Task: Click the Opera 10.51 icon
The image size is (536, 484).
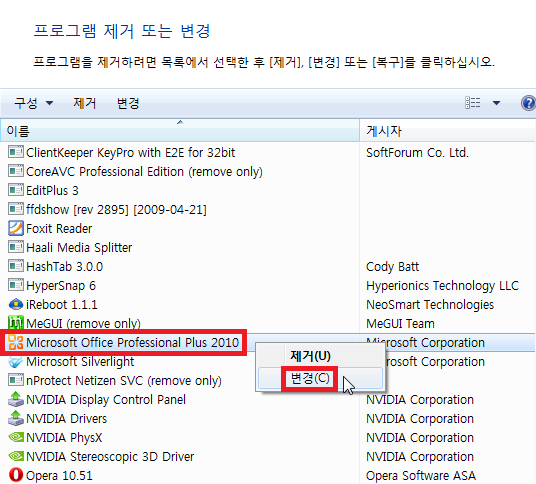Action: click(16, 475)
